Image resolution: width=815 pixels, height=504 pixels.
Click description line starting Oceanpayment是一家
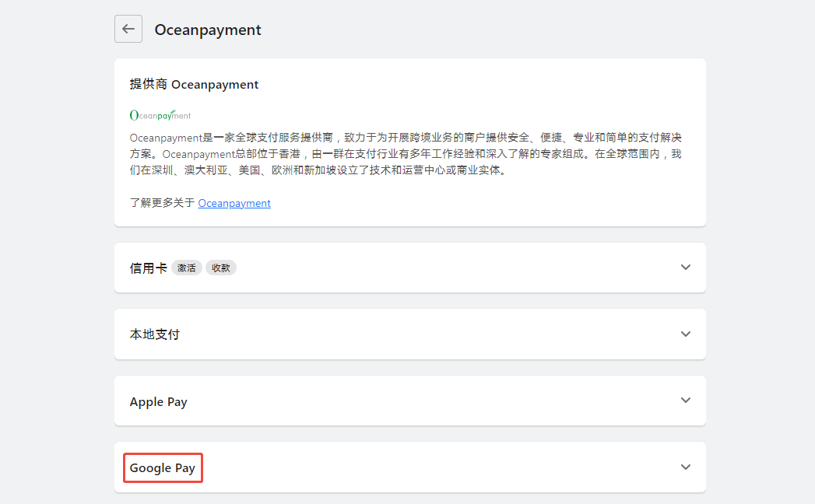(405, 138)
